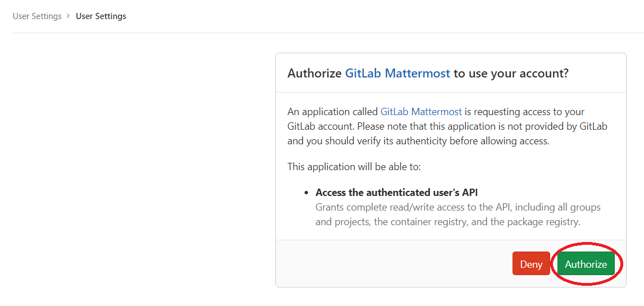
Task: Click "An application called" paragraph start
Action: pos(332,112)
